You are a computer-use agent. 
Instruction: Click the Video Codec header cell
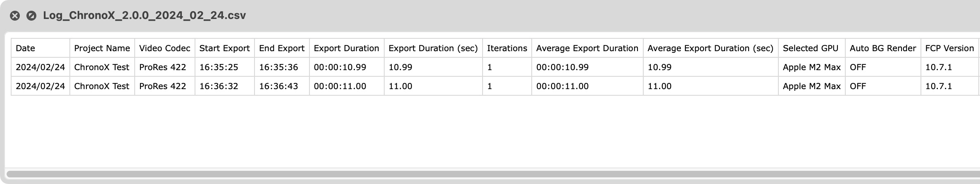pyautogui.click(x=165, y=48)
